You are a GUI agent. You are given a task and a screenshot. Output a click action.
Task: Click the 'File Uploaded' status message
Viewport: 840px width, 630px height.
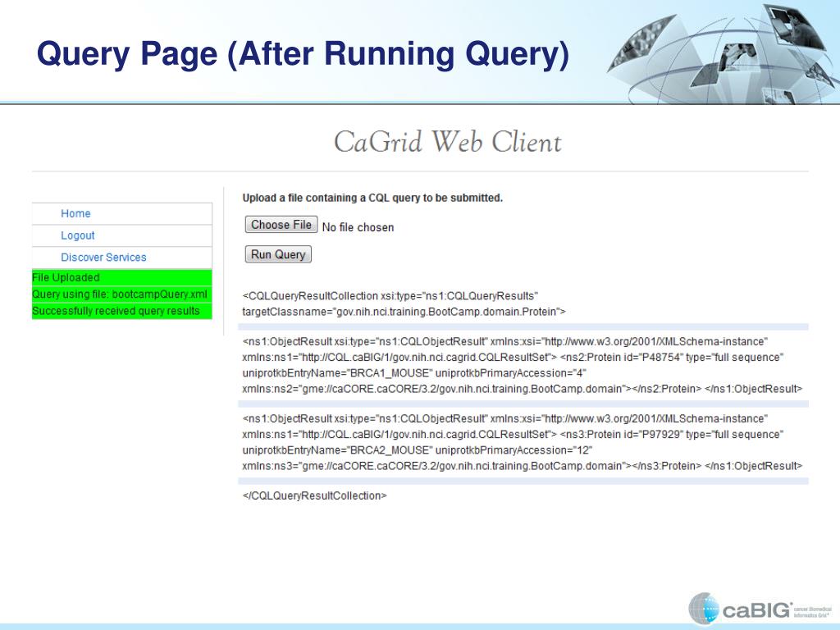[x=121, y=277]
